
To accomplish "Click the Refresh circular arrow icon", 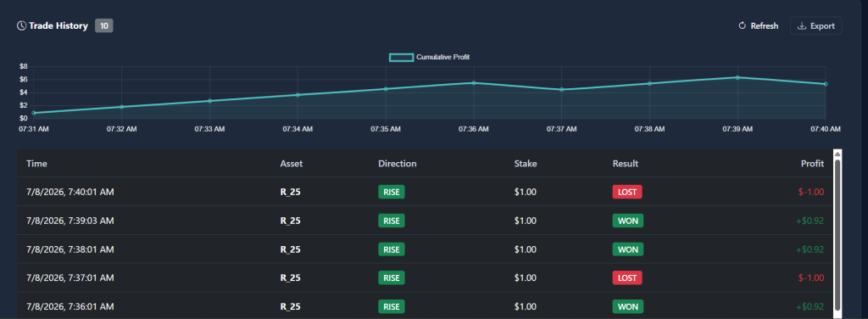I will click(x=743, y=26).
